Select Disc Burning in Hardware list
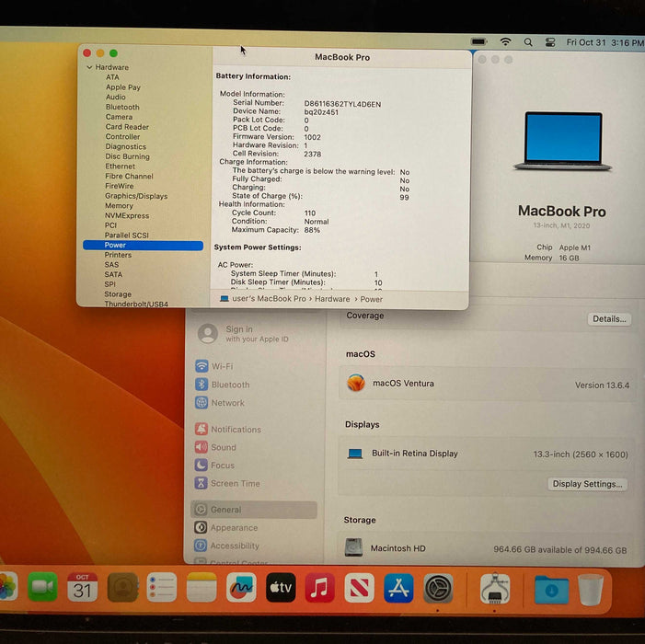Viewport: 645px width, 644px height. pos(127,156)
